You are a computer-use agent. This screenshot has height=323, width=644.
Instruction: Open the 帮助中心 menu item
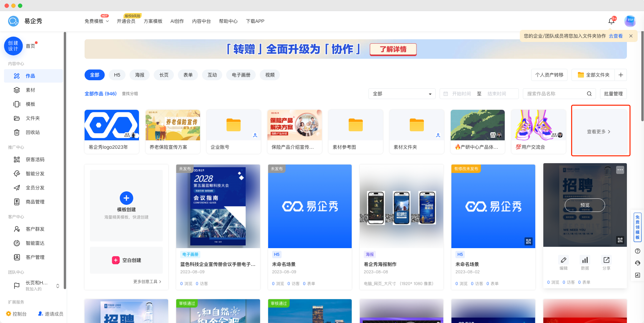coord(228,21)
